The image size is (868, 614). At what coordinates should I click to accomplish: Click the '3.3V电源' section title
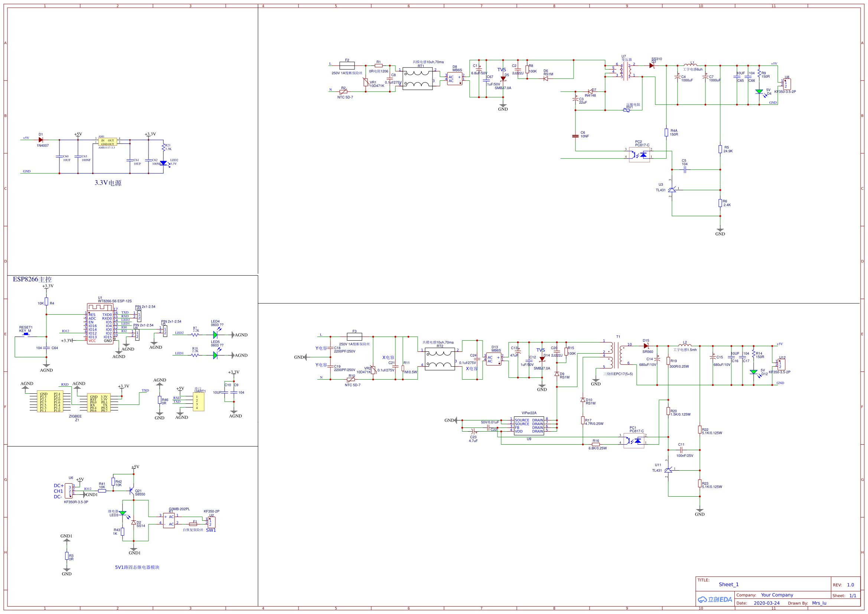click(108, 183)
